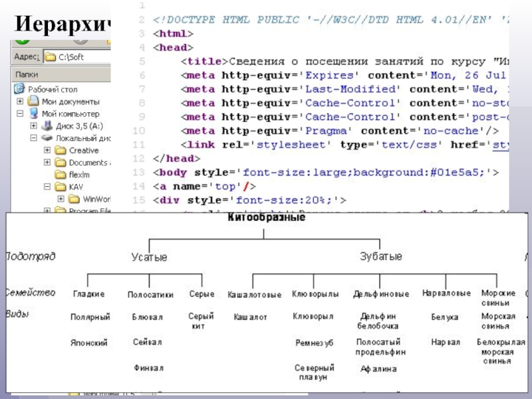This screenshot has height=399, width=532.
Task: Click the Зубатые suborder node
Action: (x=380, y=256)
